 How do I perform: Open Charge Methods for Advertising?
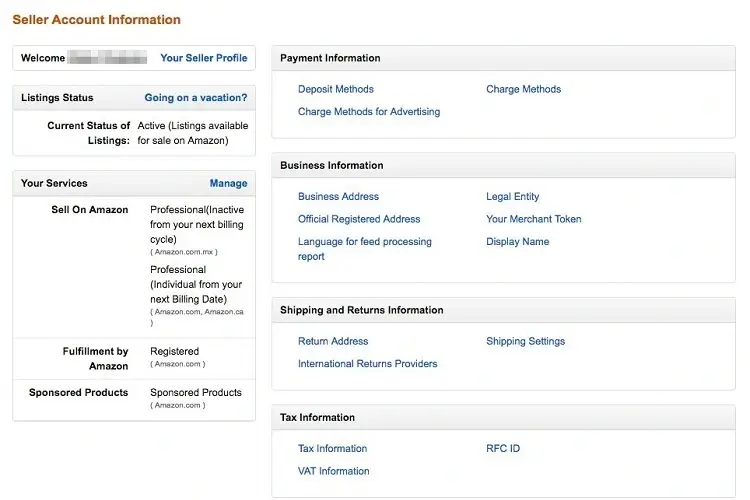pos(369,111)
